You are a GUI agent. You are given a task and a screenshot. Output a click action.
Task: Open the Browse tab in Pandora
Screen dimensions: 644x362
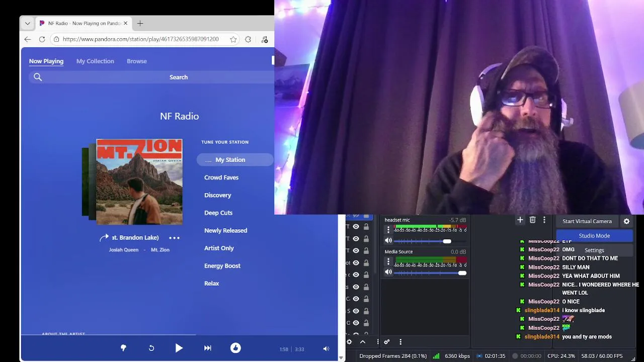coord(137,61)
